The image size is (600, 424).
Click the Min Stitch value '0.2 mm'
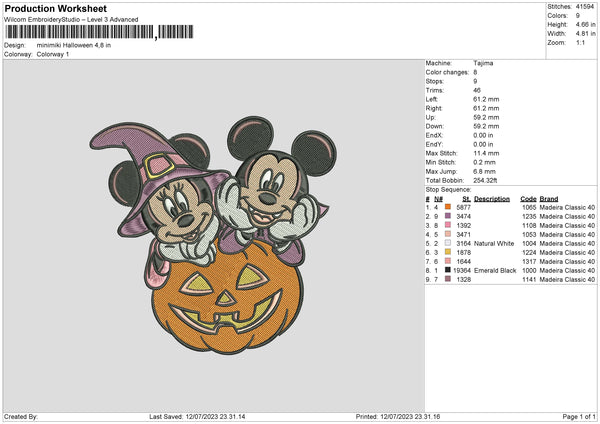click(484, 162)
